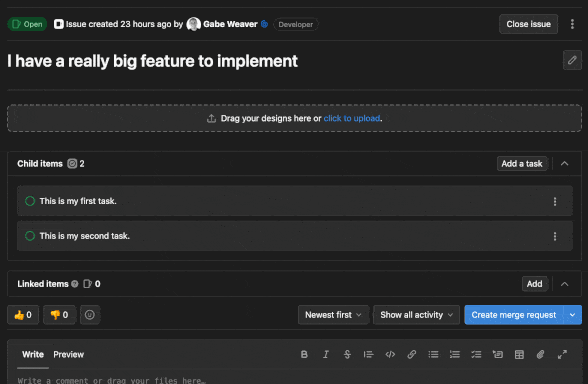Screen dimensions: 588x384
Task: Apply bold formatting in comment editor
Action: tap(304, 354)
